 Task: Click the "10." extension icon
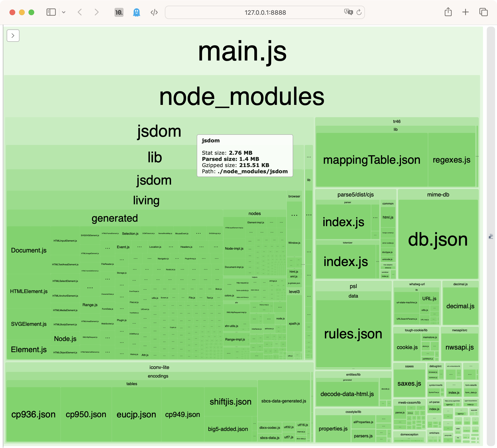pos(119,12)
